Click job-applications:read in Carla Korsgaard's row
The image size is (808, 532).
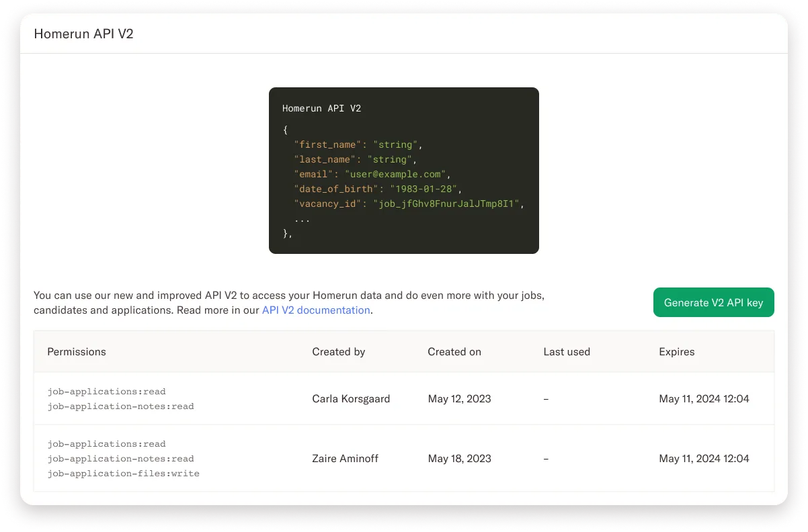coord(106,392)
